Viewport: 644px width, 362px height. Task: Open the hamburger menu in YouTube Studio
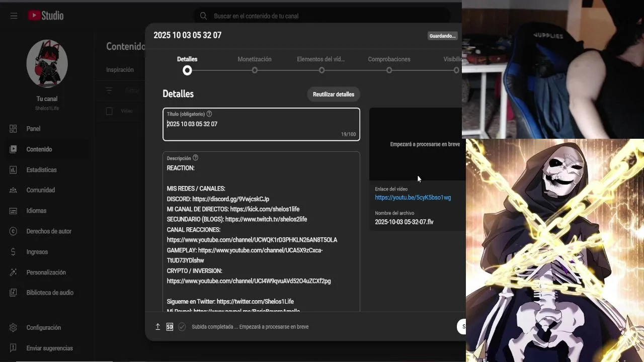(x=14, y=16)
